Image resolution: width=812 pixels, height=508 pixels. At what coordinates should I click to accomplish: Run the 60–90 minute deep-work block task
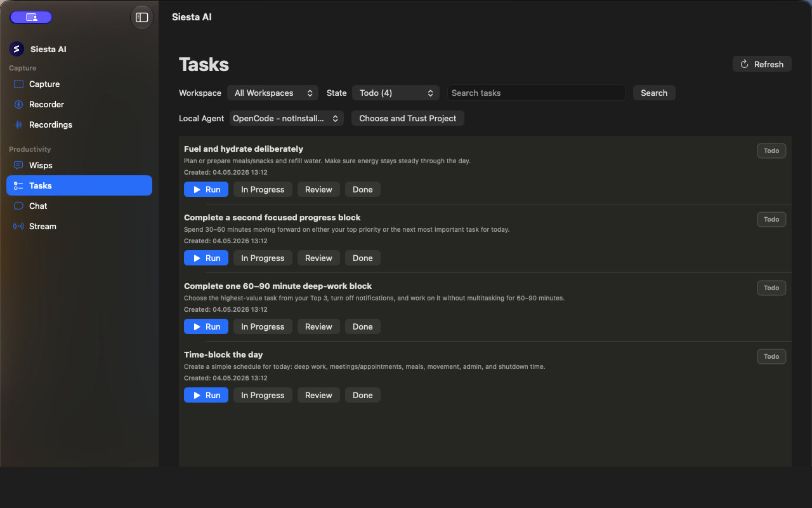[x=206, y=326]
